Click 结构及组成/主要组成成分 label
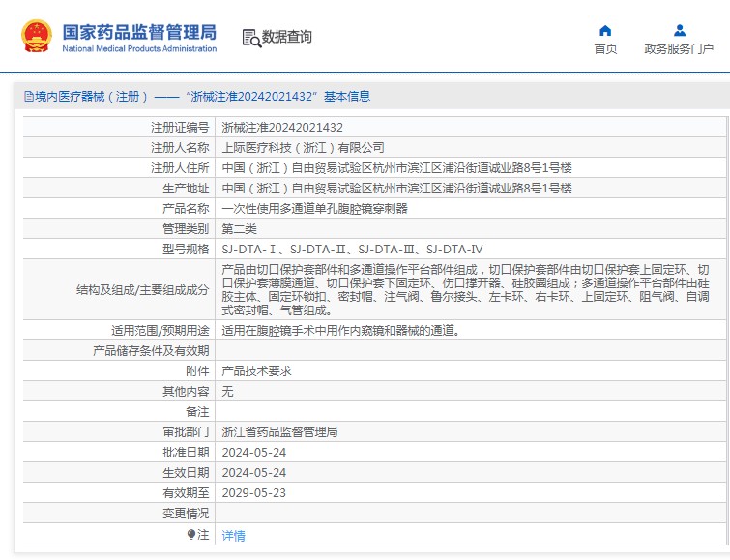730x560 pixels. click(142, 290)
